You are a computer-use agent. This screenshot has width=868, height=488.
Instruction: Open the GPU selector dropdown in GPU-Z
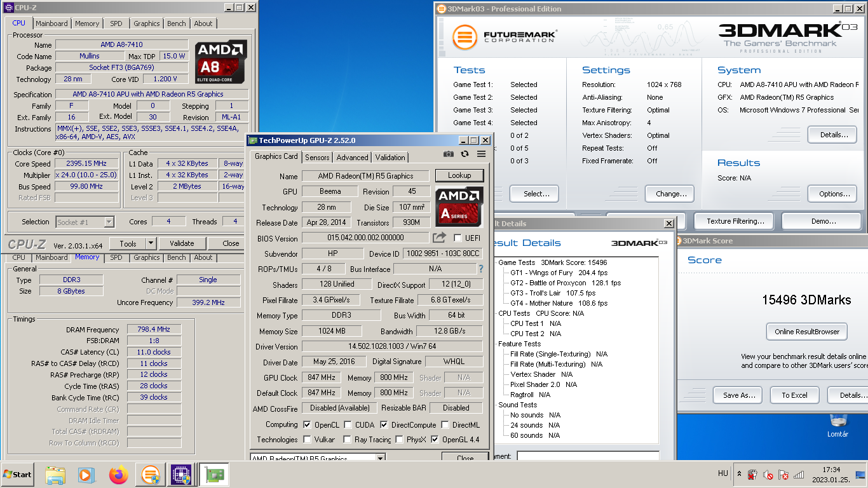(x=381, y=458)
